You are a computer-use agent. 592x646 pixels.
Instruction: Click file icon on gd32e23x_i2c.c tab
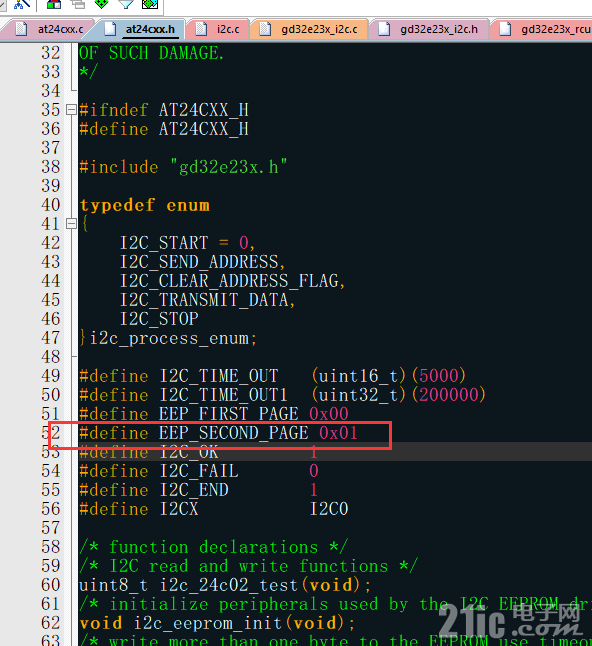click(265, 29)
